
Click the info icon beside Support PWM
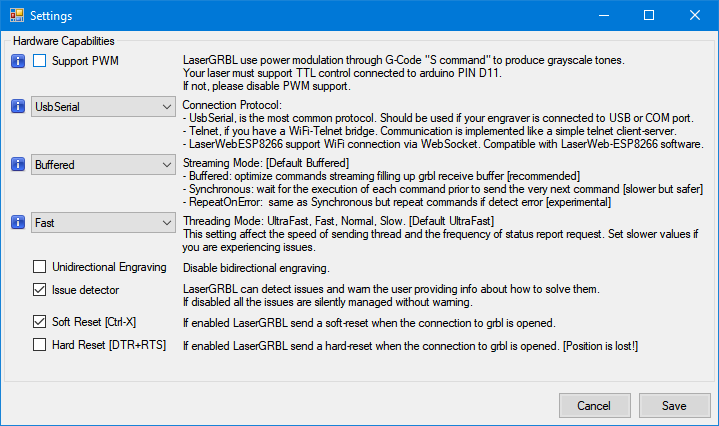point(17,62)
